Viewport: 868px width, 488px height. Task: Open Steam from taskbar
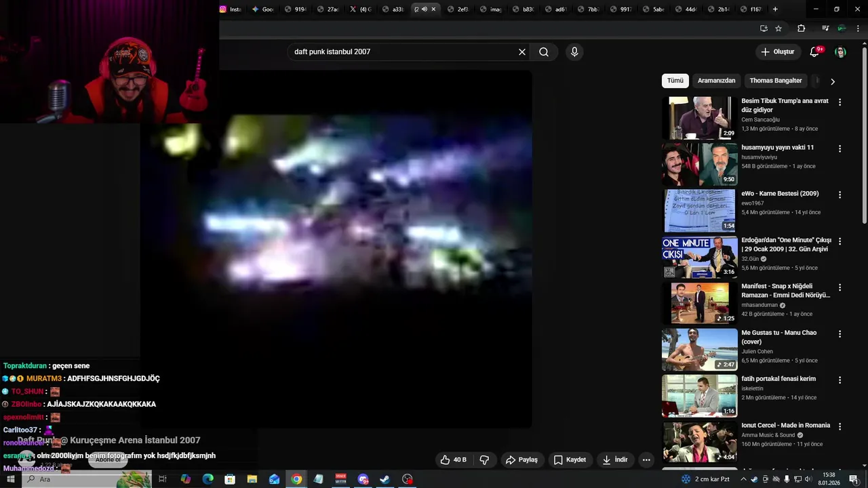384,479
